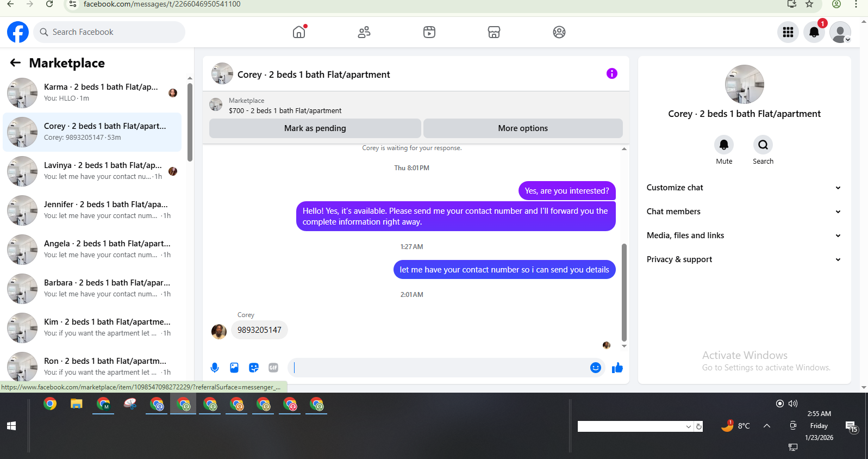This screenshot has height=459, width=868.
Task: Open the Lavinya conversation
Action: (92, 171)
